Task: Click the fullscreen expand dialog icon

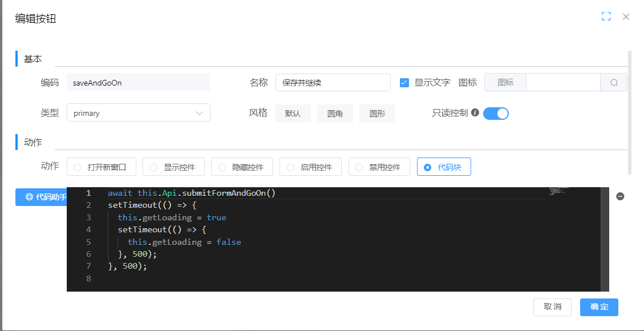Action: [606, 17]
